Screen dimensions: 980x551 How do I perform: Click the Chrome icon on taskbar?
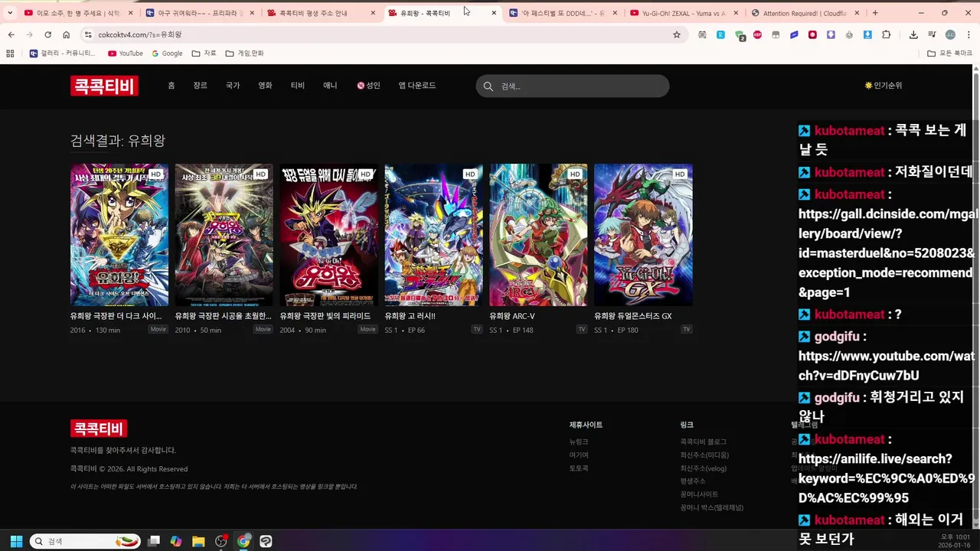tap(243, 541)
